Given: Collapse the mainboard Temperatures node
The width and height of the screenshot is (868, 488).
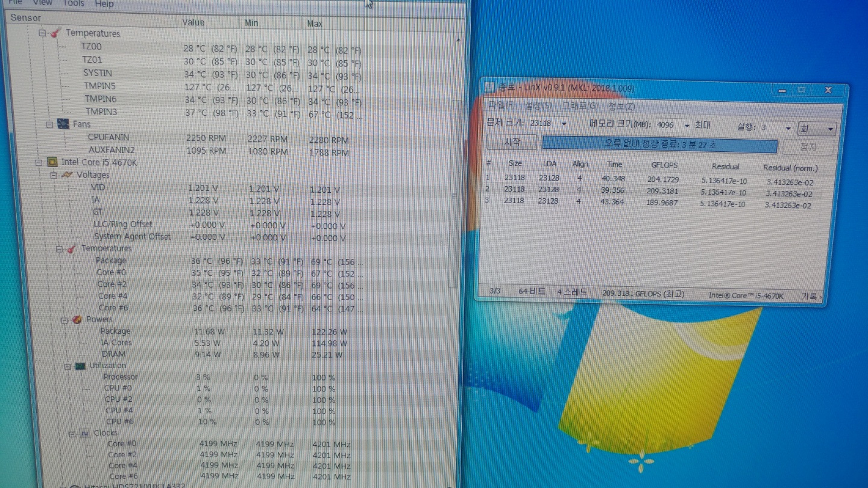Looking at the screenshot, I should 42,33.
